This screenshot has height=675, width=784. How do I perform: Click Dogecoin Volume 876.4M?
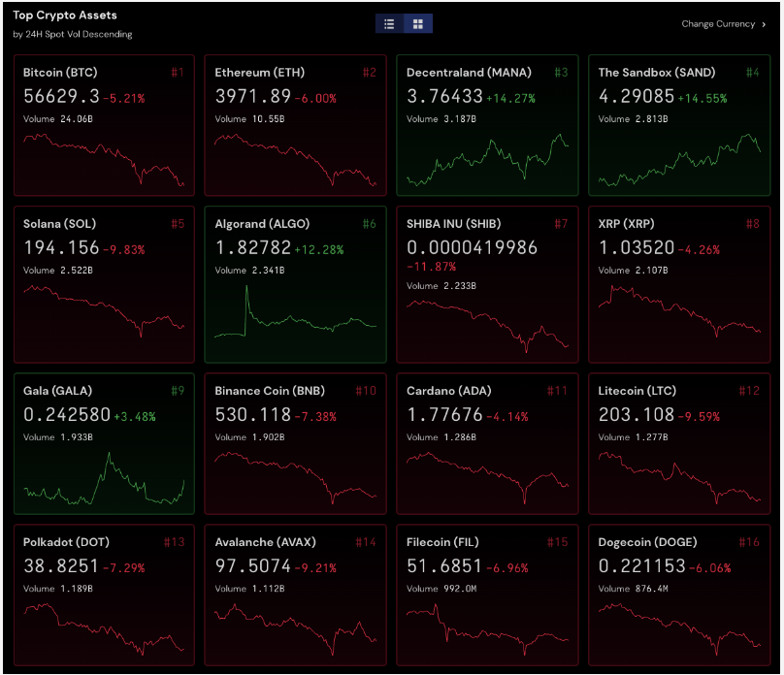tap(633, 589)
